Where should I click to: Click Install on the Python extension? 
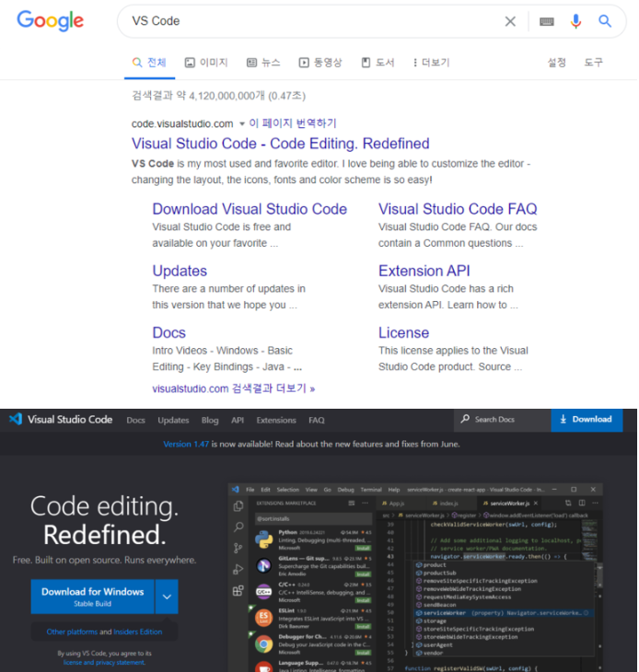click(363, 548)
